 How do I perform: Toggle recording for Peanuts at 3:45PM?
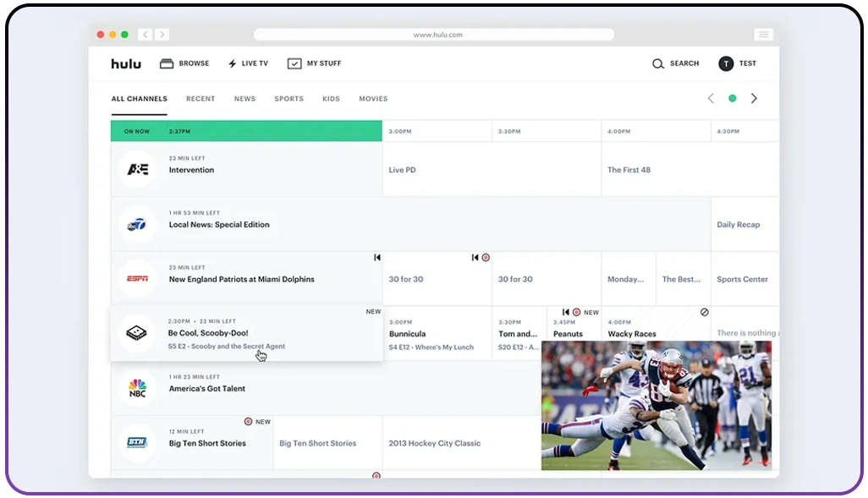(577, 312)
